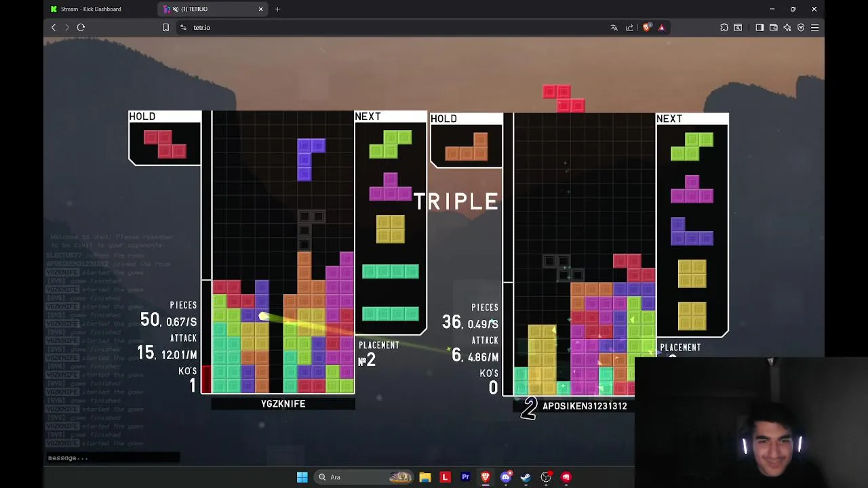This screenshot has height=488, width=868.
Task: Bookmark this page with the bookmark icon
Action: [165, 27]
